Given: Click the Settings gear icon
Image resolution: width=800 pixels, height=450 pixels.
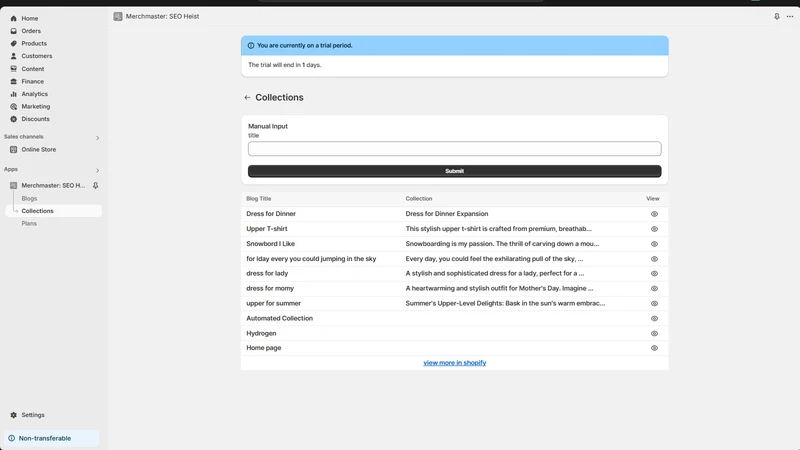Looking at the screenshot, I should pos(14,415).
